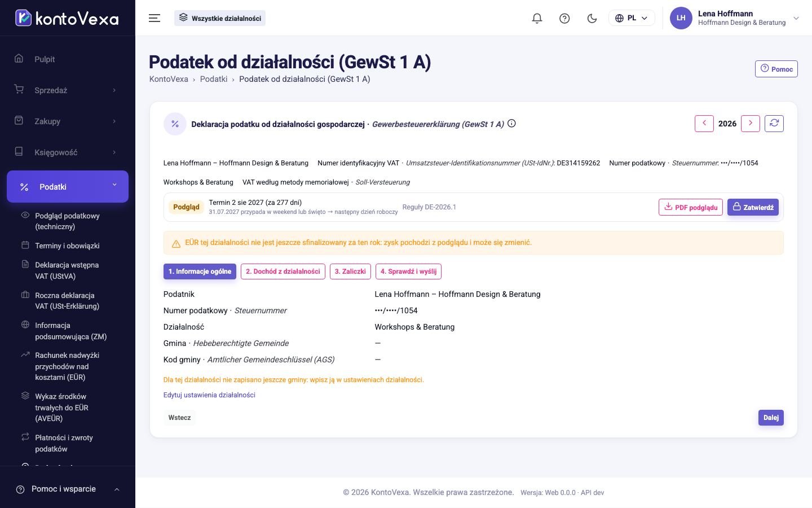Switch to tab 4. Sprawdź i wyślij

tap(408, 271)
